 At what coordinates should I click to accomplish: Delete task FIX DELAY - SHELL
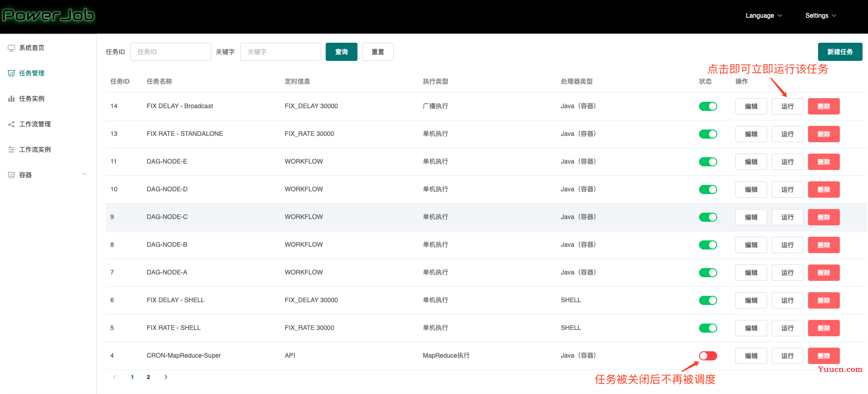tap(824, 300)
